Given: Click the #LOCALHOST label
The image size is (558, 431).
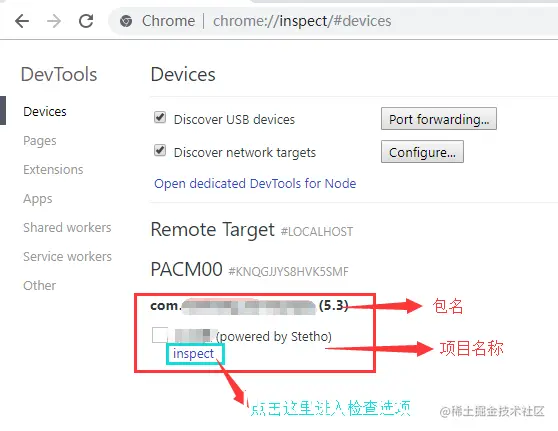Looking at the screenshot, I should click(317, 232).
